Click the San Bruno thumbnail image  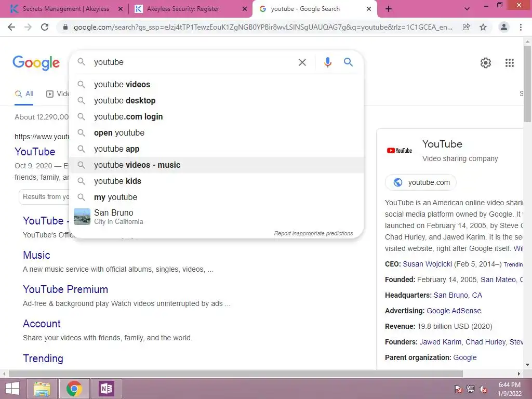pyautogui.click(x=82, y=217)
